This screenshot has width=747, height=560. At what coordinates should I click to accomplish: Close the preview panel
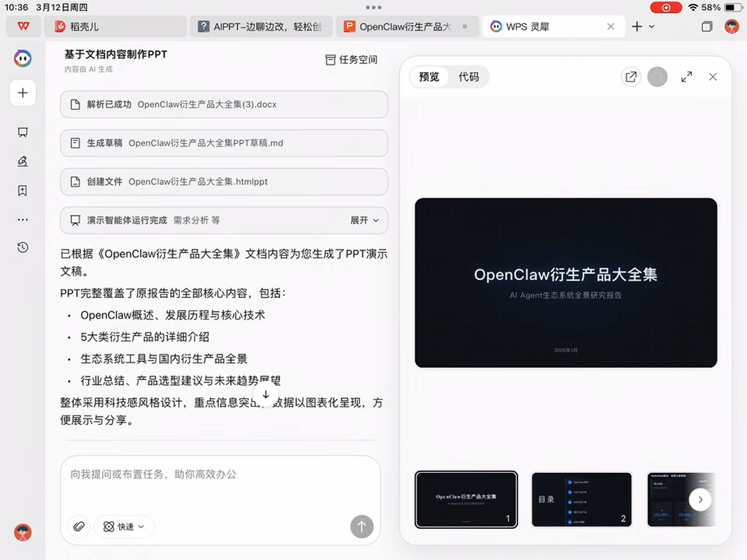[x=712, y=77]
